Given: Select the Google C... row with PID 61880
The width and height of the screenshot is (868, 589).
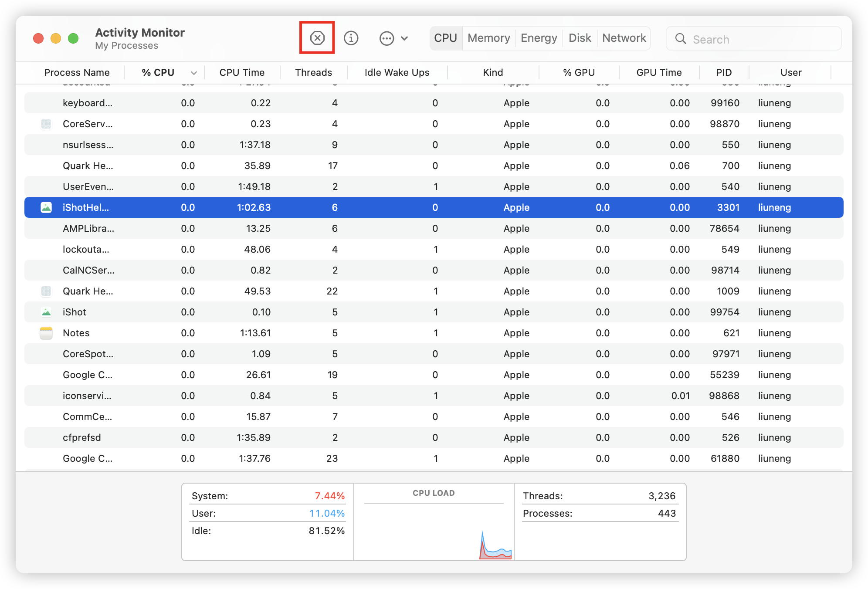Looking at the screenshot, I should tap(434, 458).
